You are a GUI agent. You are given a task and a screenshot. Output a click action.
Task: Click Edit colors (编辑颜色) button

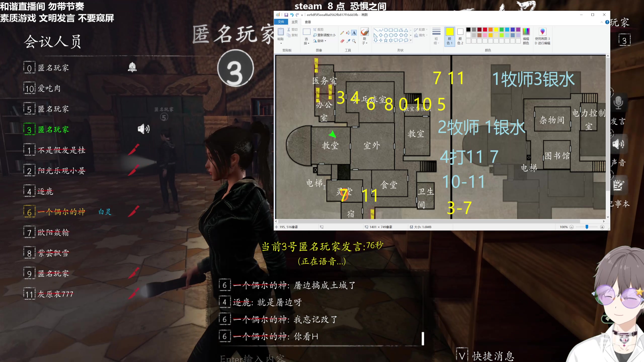click(526, 36)
